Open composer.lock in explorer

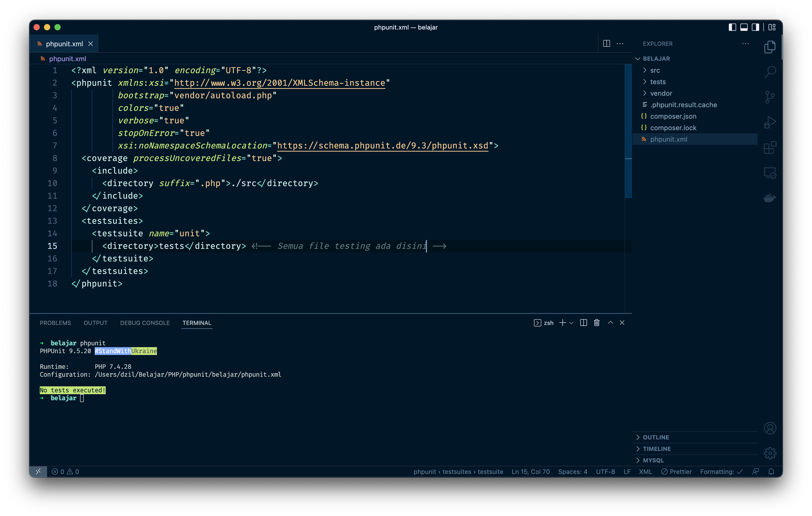pos(695,127)
